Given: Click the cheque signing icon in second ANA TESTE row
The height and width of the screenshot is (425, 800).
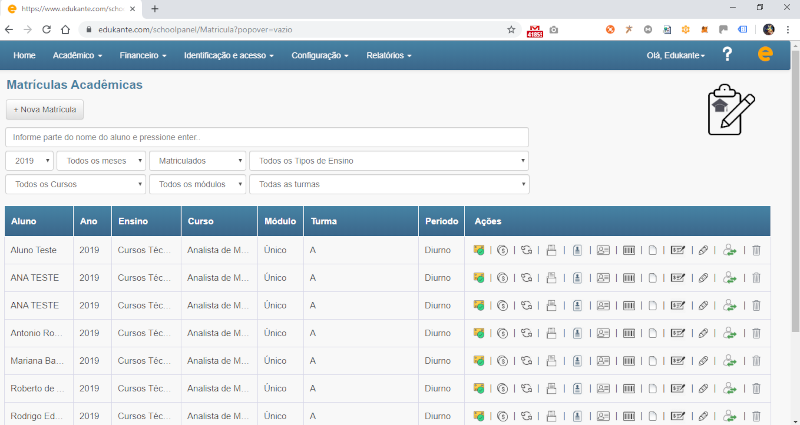Looking at the screenshot, I should [x=678, y=305].
